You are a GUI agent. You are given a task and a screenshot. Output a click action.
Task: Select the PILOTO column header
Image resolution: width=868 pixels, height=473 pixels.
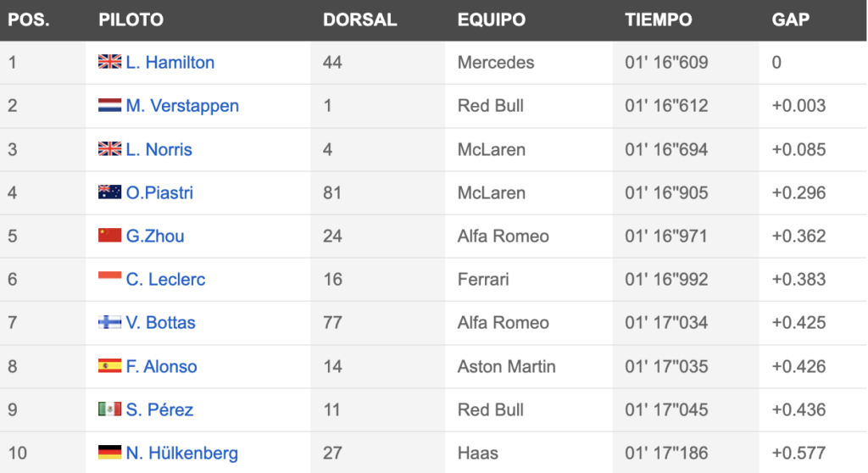[131, 20]
